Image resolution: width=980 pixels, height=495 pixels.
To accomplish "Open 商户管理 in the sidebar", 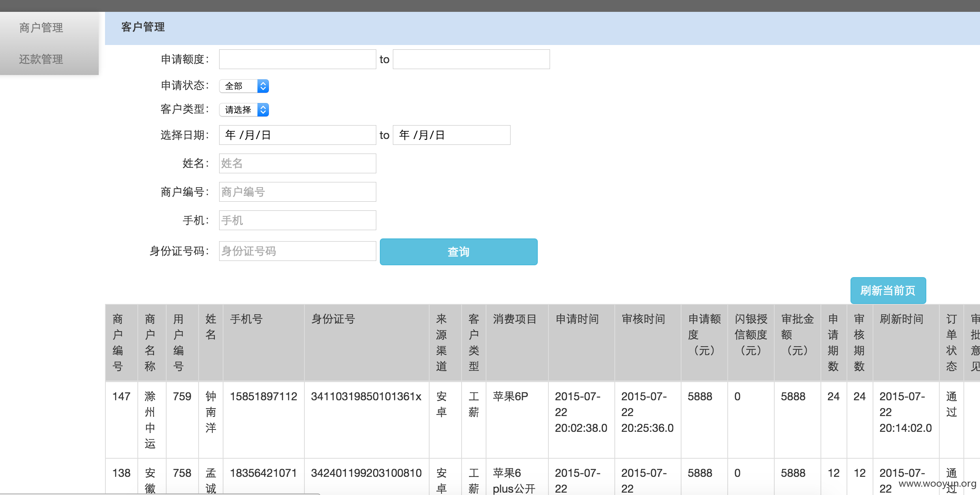I will pyautogui.click(x=41, y=28).
